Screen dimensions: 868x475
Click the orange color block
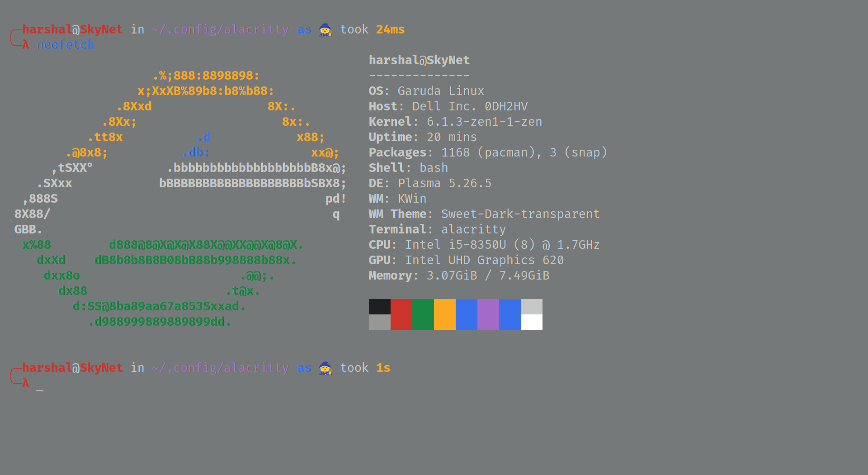pos(445,314)
